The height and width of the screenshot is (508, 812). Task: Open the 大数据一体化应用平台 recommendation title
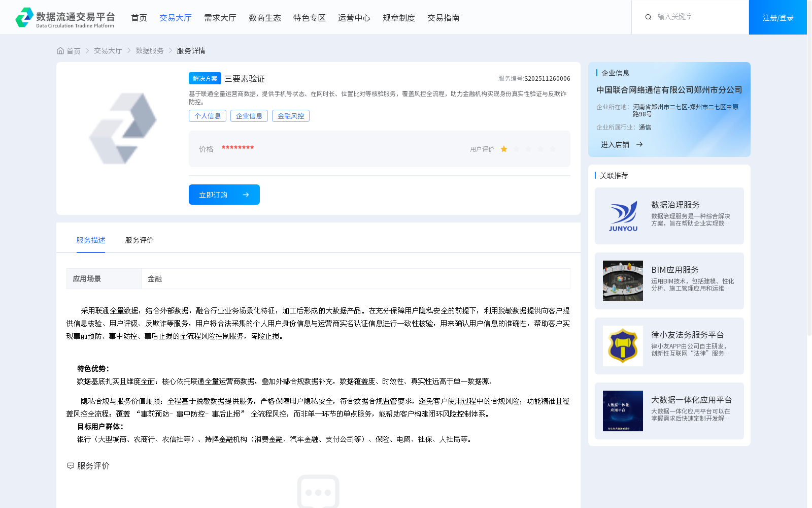point(692,400)
